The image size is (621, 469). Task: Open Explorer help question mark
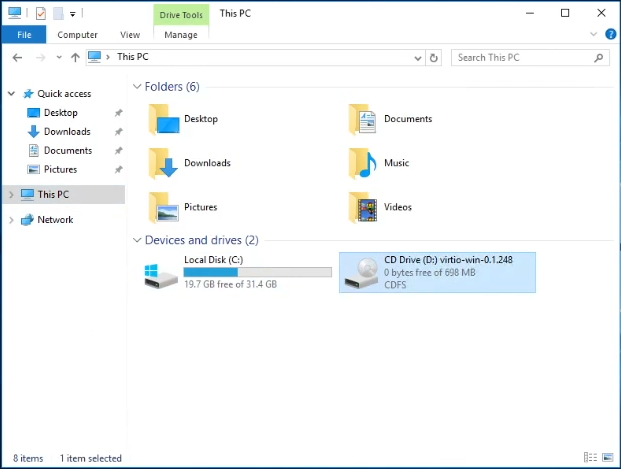[x=610, y=34]
